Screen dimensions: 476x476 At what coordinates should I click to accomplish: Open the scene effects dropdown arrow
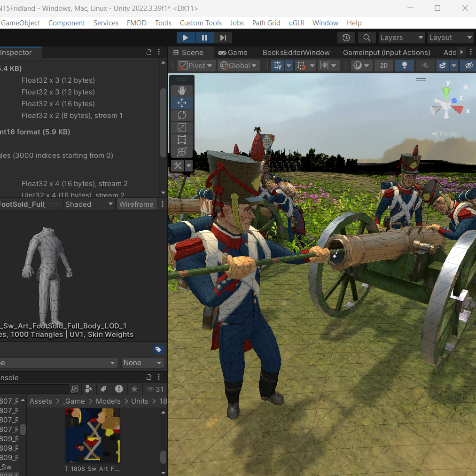pos(454,66)
